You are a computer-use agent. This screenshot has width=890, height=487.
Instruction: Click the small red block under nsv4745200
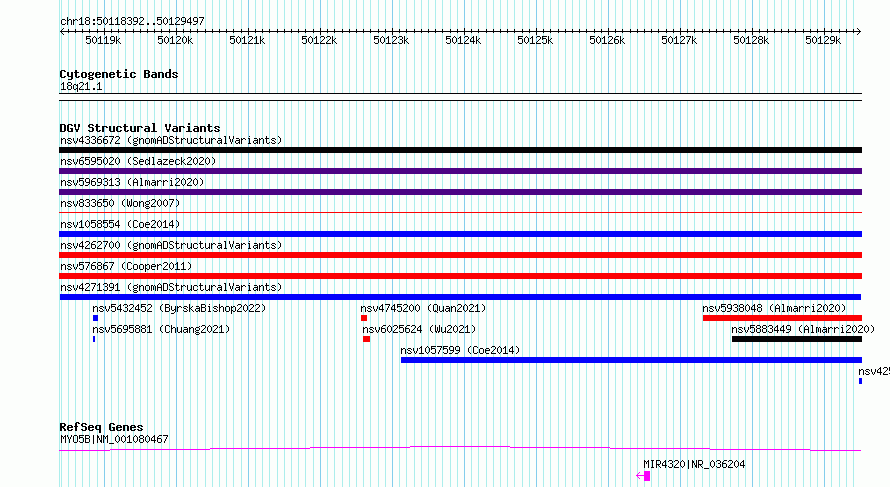point(364,318)
